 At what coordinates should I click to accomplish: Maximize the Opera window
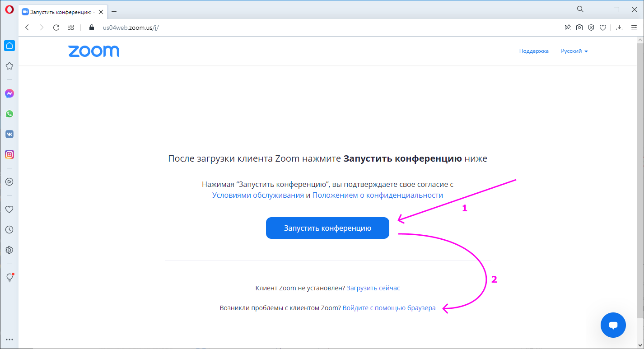(x=616, y=9)
